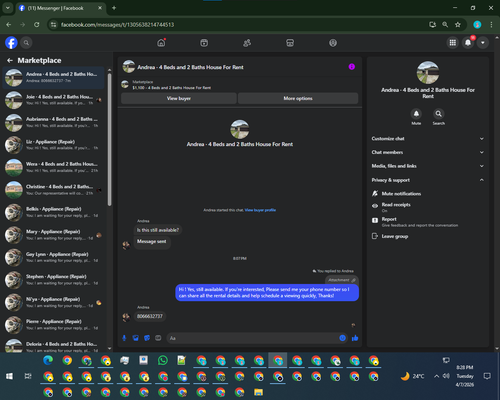Open the GIF picker icon
Viewport: 500px width, 400px height.
pyautogui.click(x=158, y=338)
